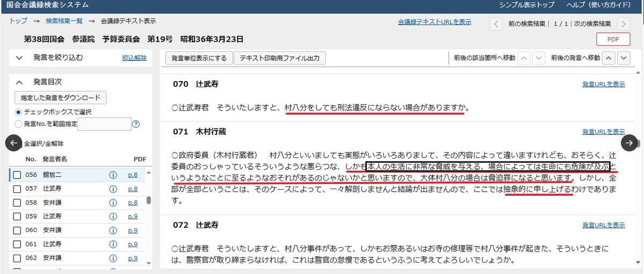Open info icon for 056 館哲二
Screen dimensions: 644x274
(x=113, y=175)
